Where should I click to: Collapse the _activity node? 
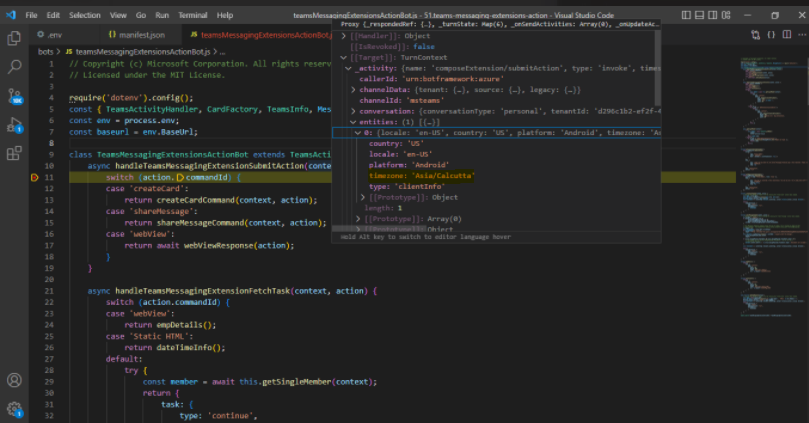[348, 68]
